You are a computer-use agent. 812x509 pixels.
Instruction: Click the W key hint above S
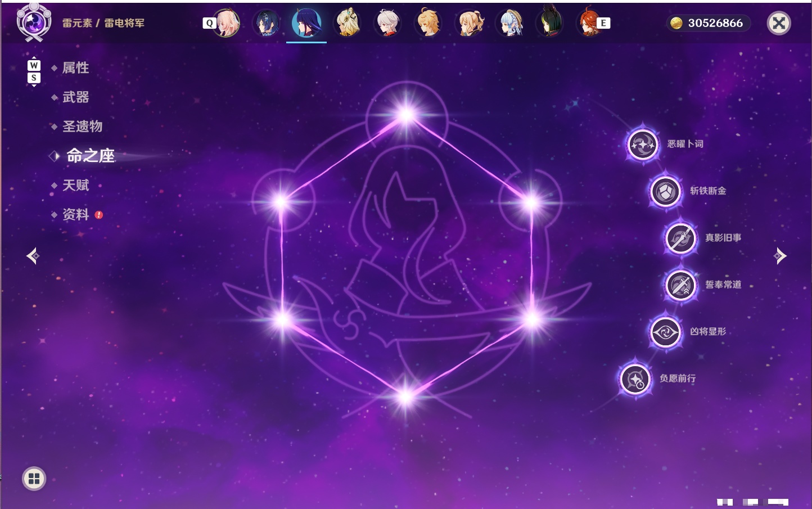(34, 65)
